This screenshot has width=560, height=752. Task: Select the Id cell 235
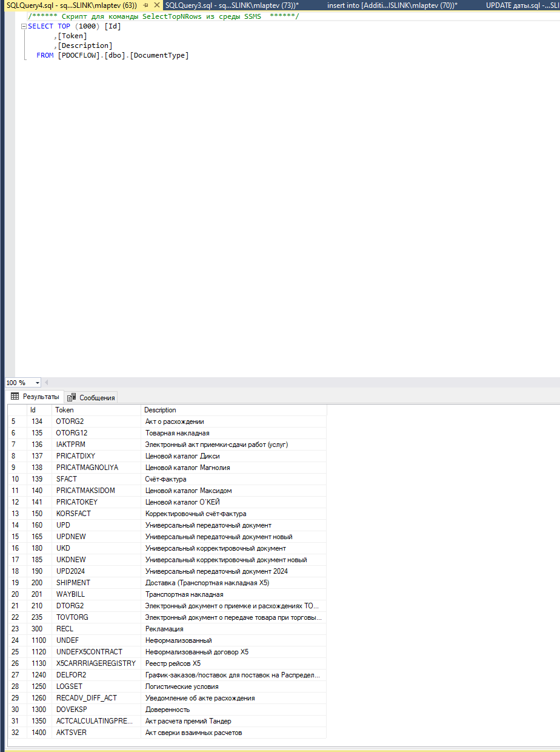pyautogui.click(x=39, y=617)
